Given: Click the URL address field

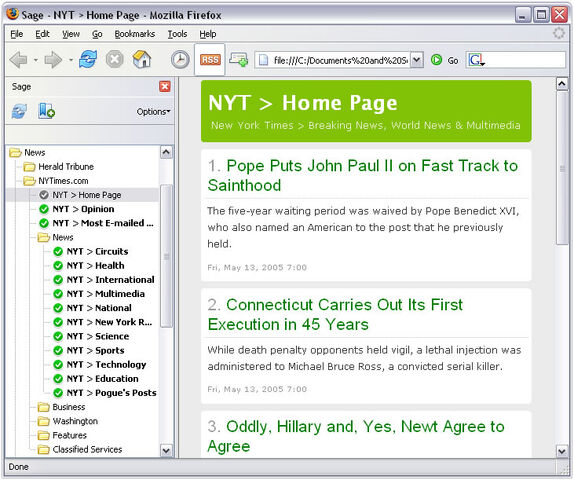Looking at the screenshot, I should [x=340, y=60].
